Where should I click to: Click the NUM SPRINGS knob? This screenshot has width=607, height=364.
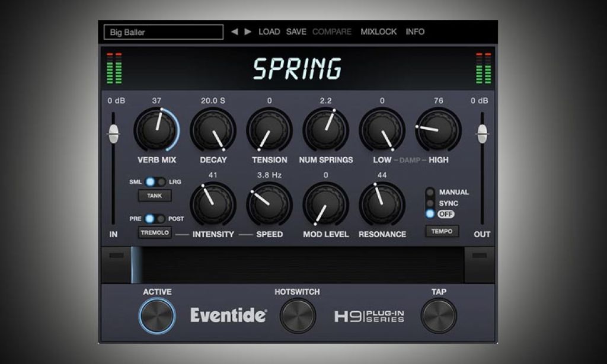(x=325, y=130)
